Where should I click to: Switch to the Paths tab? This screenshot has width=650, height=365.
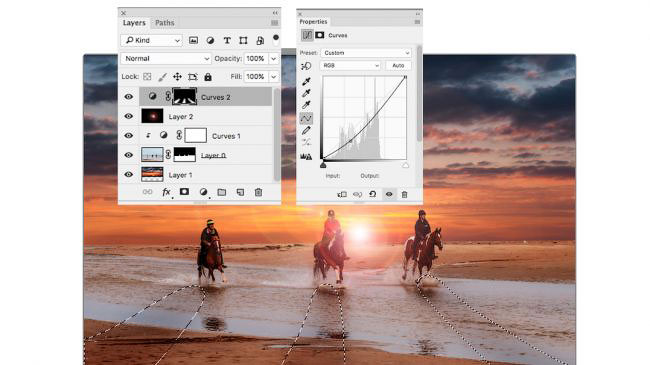165,23
